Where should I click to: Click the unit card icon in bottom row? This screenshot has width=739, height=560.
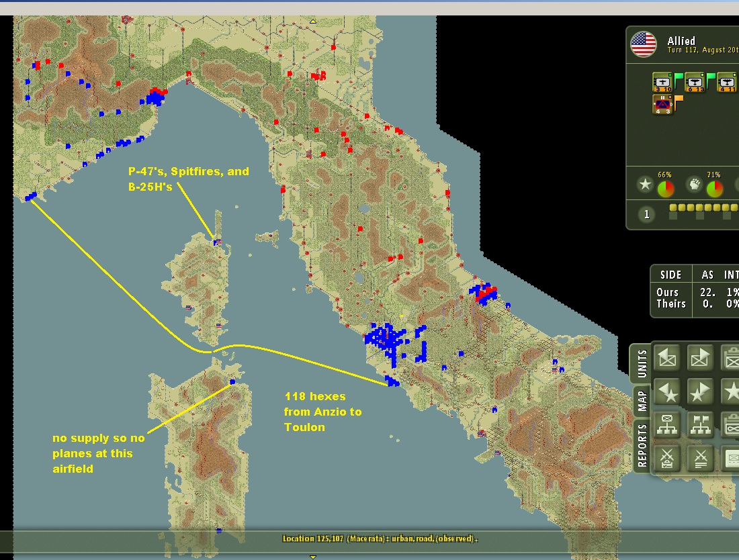(x=730, y=458)
